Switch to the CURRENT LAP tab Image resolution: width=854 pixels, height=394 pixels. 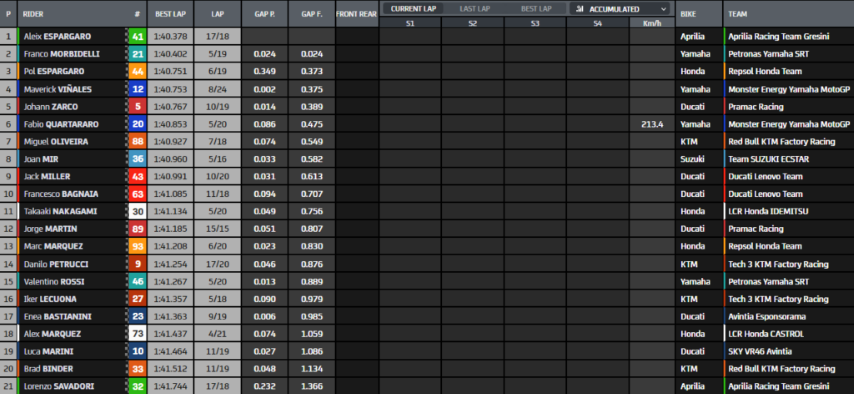click(413, 9)
